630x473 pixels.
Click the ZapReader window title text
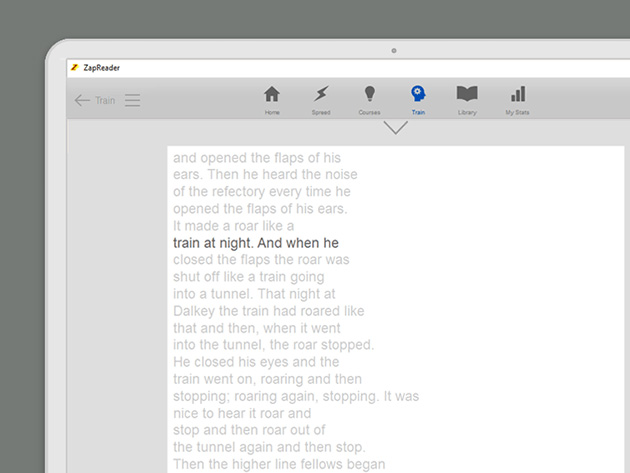[102, 68]
